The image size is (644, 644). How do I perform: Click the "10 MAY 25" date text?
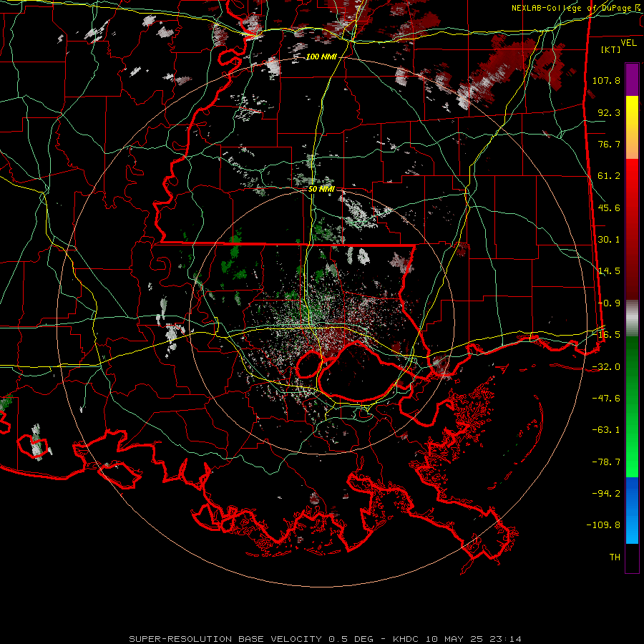[x=454, y=639]
